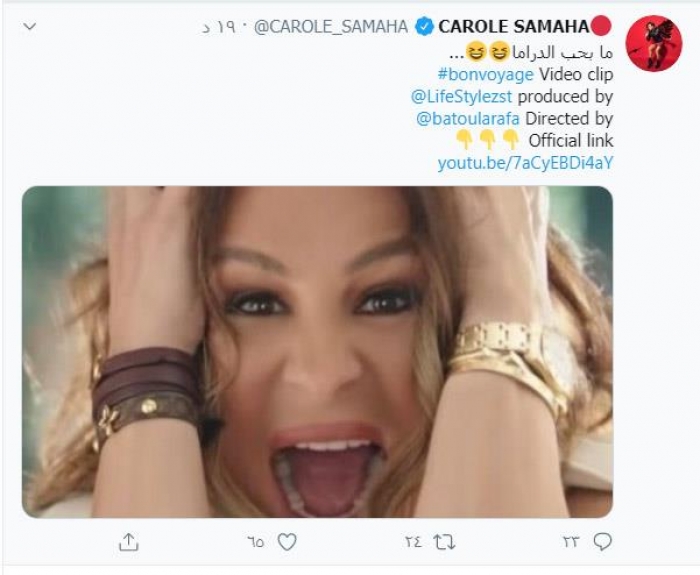Expand the tweet options chevron menu
This screenshot has height=575, width=700.
coord(30,27)
